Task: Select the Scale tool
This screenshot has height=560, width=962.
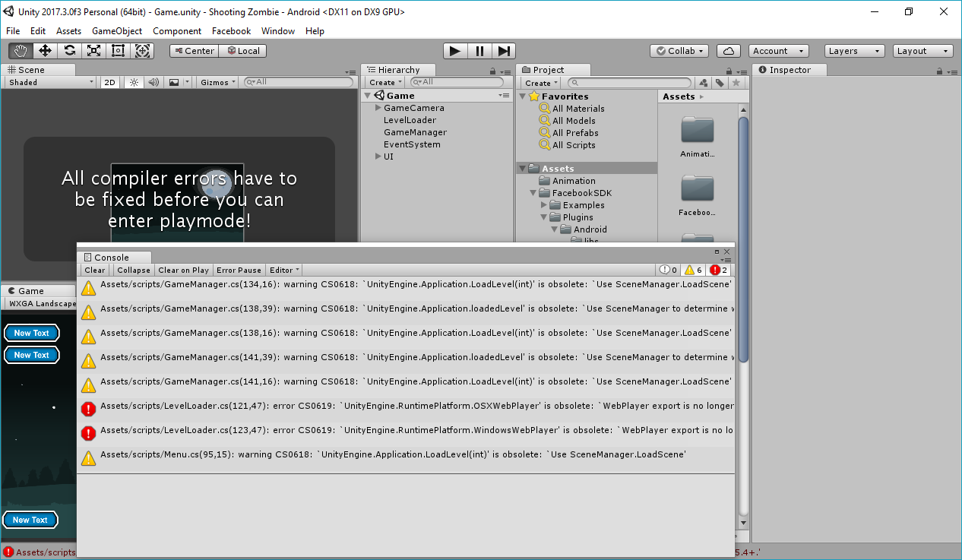Action: [x=93, y=51]
